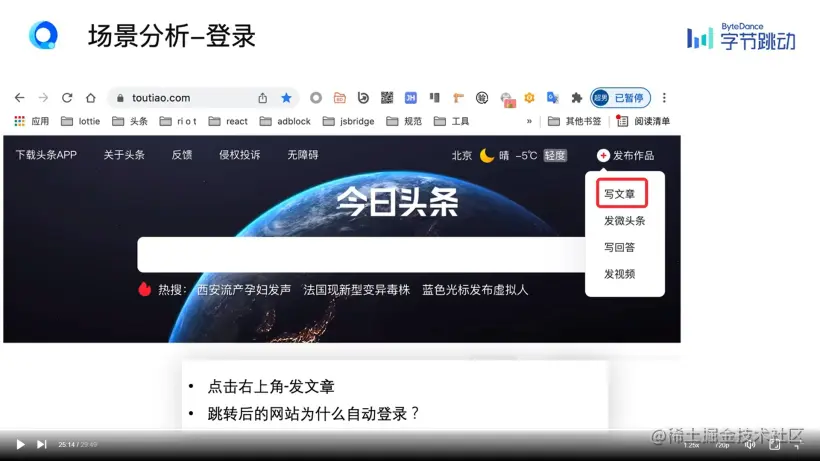
Task: Go back in the browser
Action: click(x=19, y=98)
